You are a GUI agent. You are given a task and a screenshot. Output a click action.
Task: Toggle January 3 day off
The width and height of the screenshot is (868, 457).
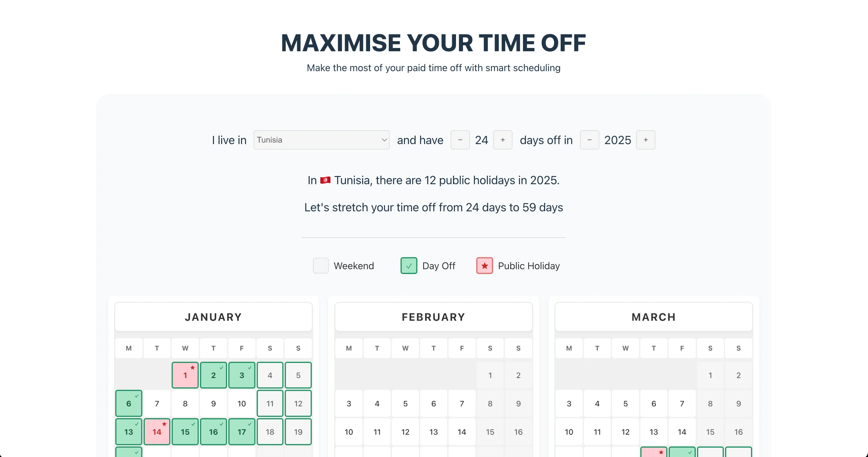[x=242, y=375]
